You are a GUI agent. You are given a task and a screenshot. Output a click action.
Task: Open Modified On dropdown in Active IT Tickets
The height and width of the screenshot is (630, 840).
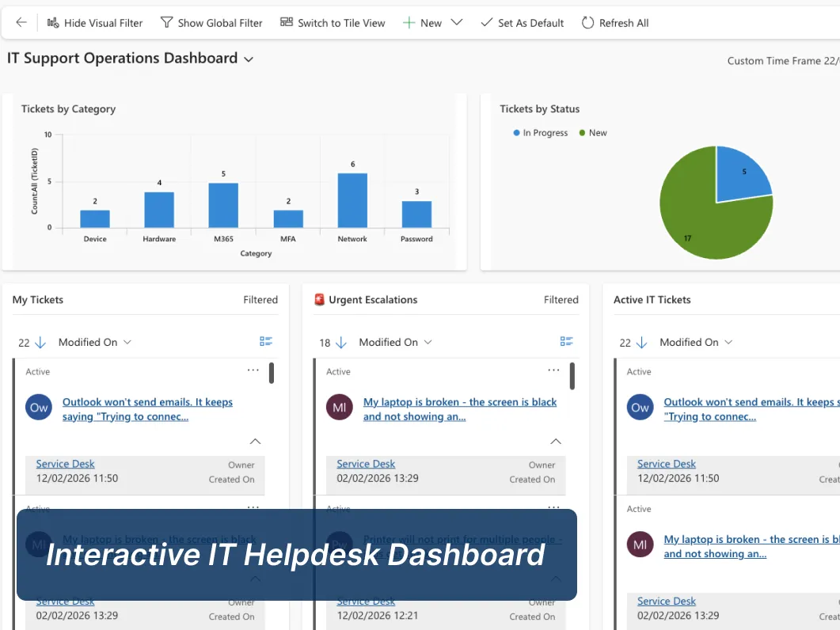click(696, 343)
